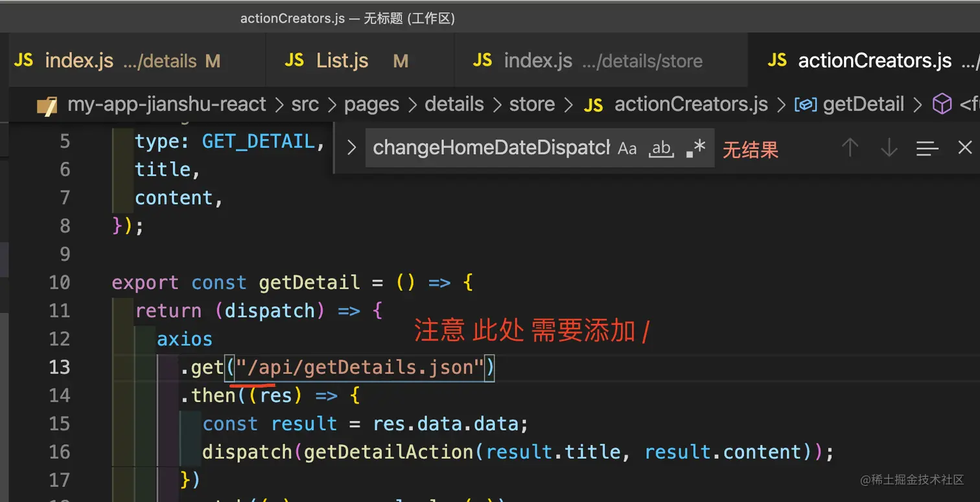Image resolution: width=980 pixels, height=502 pixels.
Task: Click the "/api/getDetails.json" string
Action: (x=360, y=367)
